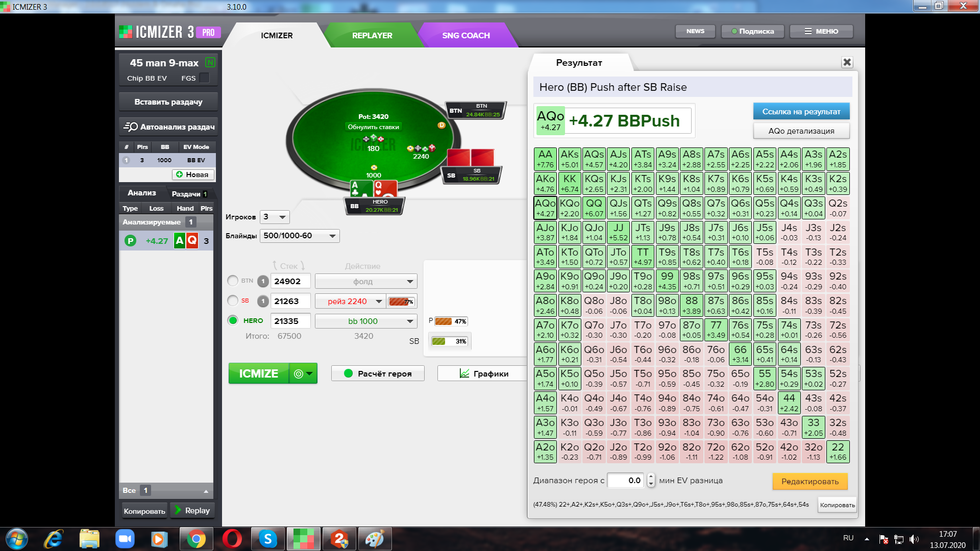Screen dimensions: 980x551
Task: Click the ICMIZE target options icon
Action: [x=303, y=373]
